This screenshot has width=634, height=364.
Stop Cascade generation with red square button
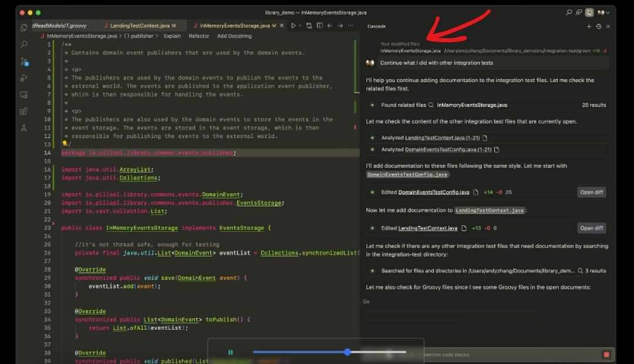point(606,355)
